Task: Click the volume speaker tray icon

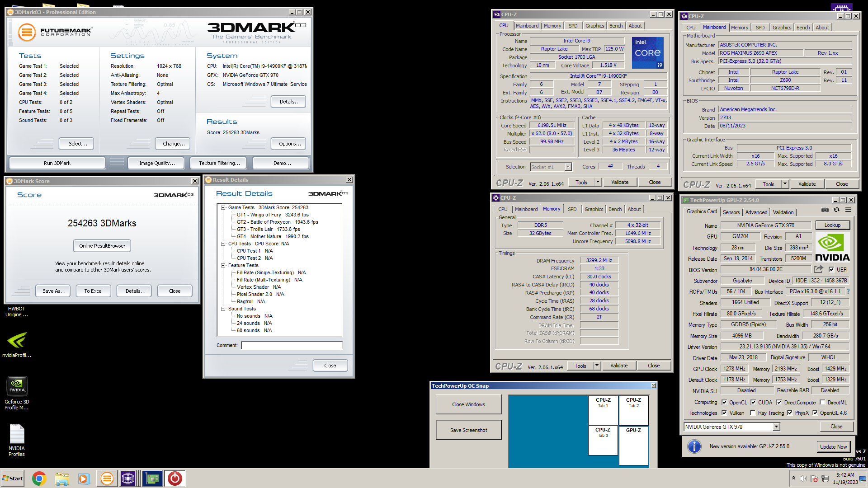Action: click(803, 479)
